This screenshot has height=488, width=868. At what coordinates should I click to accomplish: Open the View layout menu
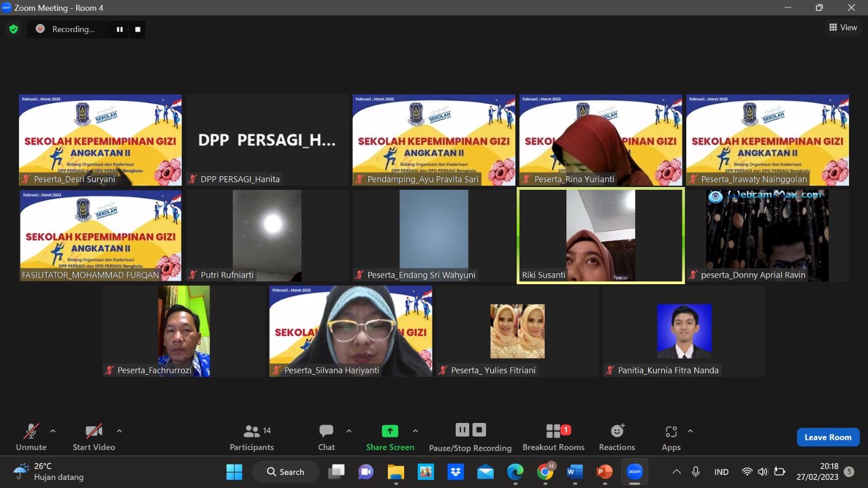point(843,28)
